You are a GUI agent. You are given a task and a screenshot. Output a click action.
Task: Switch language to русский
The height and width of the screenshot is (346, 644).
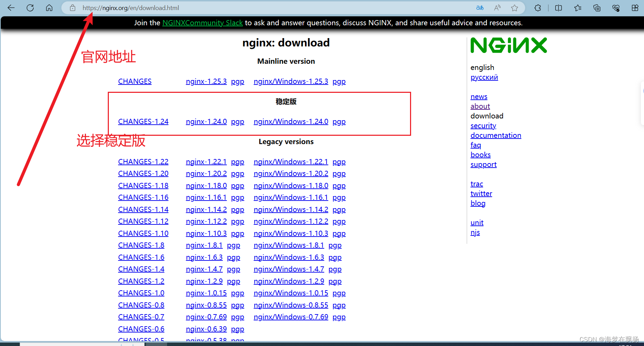[x=484, y=77]
